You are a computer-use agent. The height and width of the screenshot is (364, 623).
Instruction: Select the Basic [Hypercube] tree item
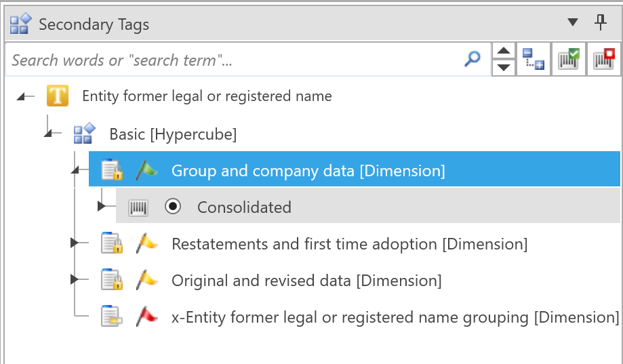click(172, 134)
